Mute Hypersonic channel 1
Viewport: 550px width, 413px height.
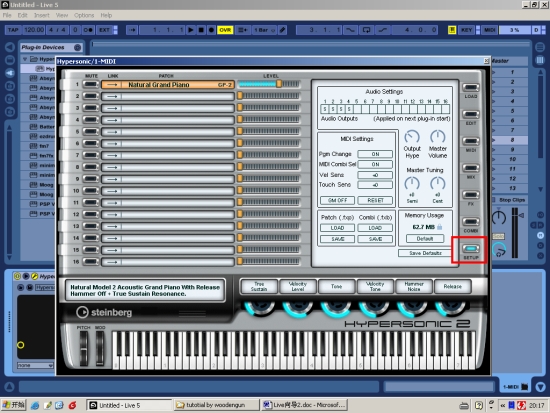point(90,84)
